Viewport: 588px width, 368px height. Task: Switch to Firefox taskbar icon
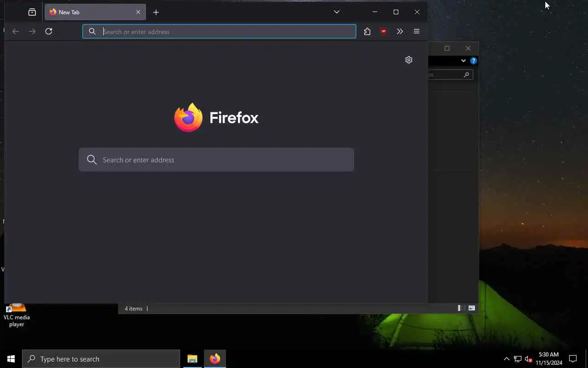pos(215,359)
